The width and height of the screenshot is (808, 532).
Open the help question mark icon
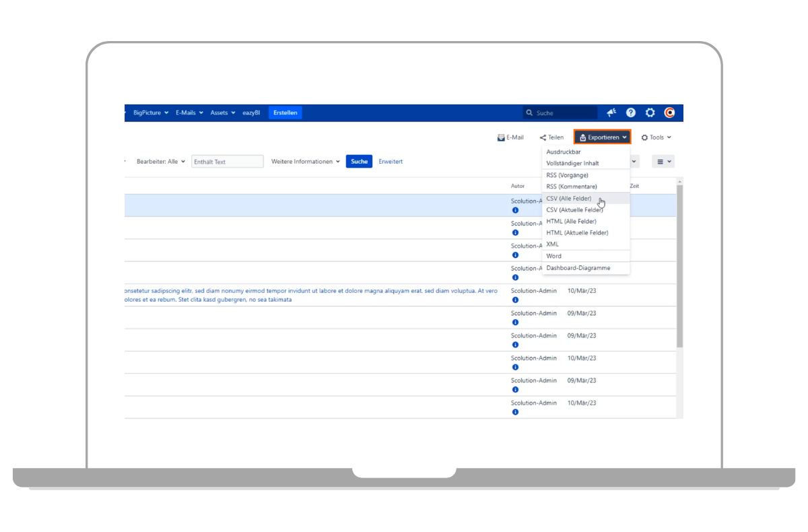point(631,113)
